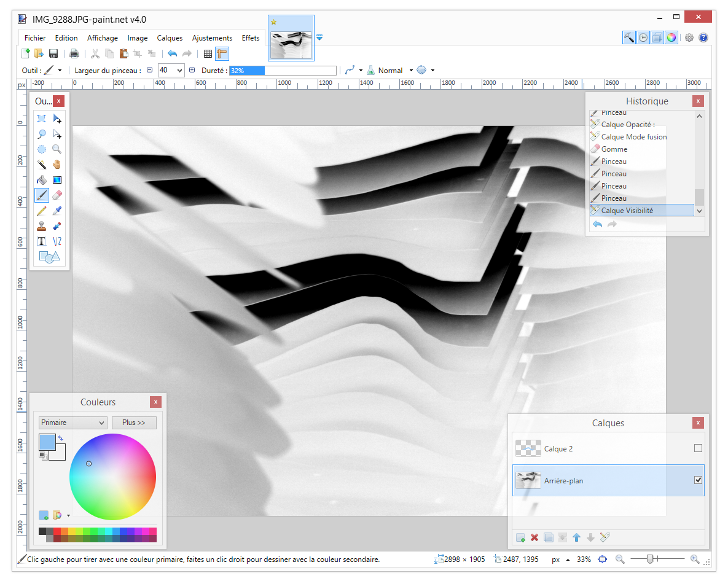Pick the Color Picker eyedropper tool
The width and height of the screenshot is (728, 581).
click(57, 211)
